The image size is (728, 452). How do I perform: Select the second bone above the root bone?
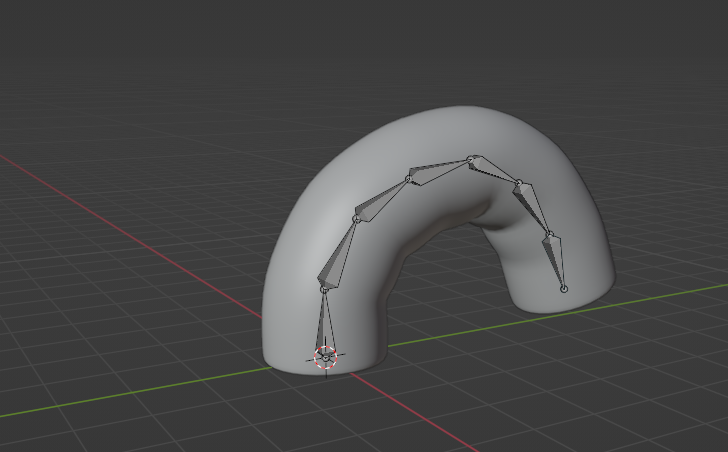(338, 253)
